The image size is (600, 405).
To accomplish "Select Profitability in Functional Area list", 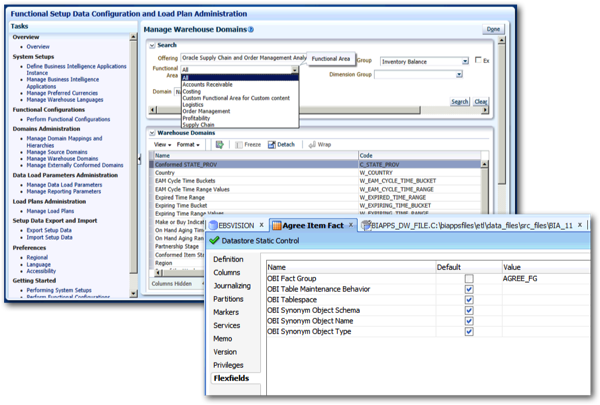I will tap(196, 118).
